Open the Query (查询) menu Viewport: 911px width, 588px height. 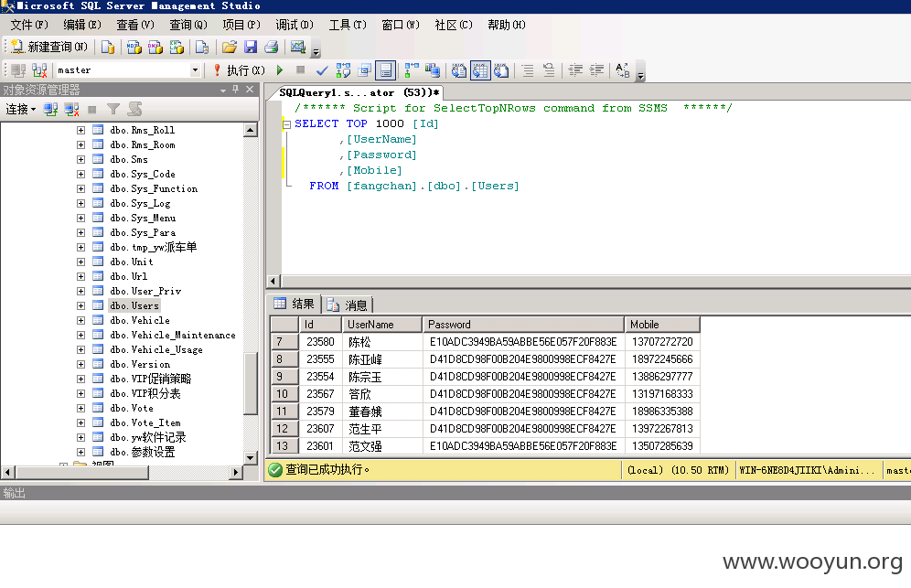coord(188,25)
